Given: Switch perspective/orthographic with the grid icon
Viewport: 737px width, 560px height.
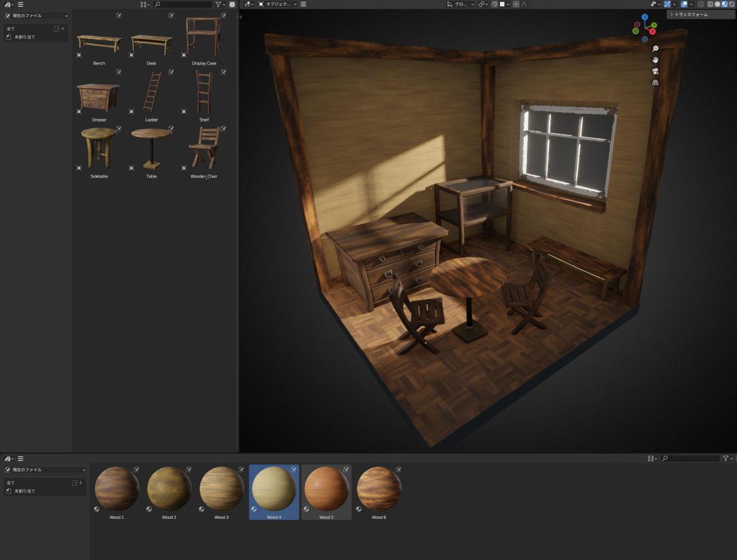Looking at the screenshot, I should [x=655, y=82].
